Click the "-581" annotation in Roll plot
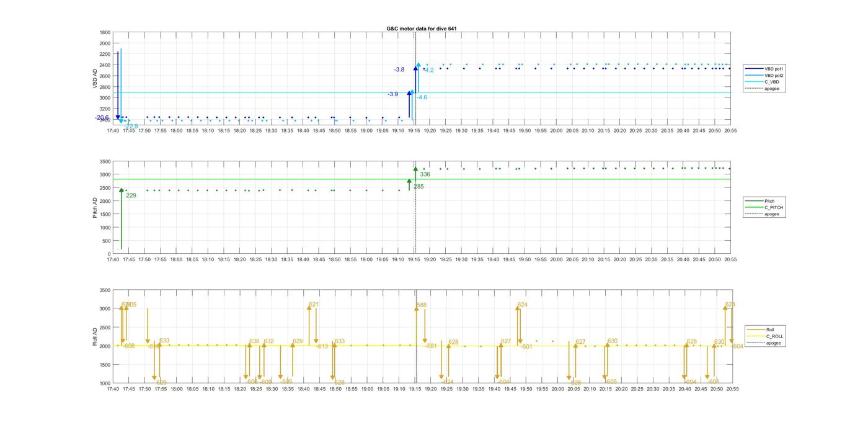This screenshot has width=868, height=430. (431, 346)
